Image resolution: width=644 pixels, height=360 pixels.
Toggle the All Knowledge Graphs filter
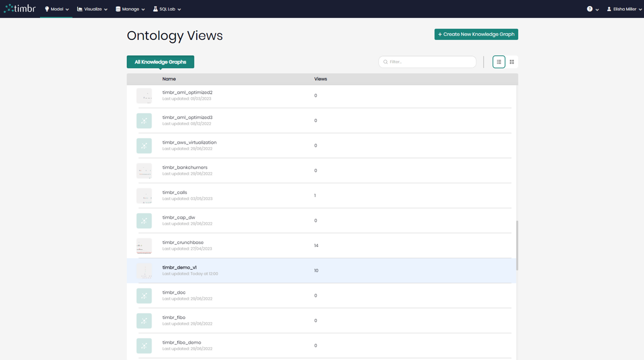160,62
